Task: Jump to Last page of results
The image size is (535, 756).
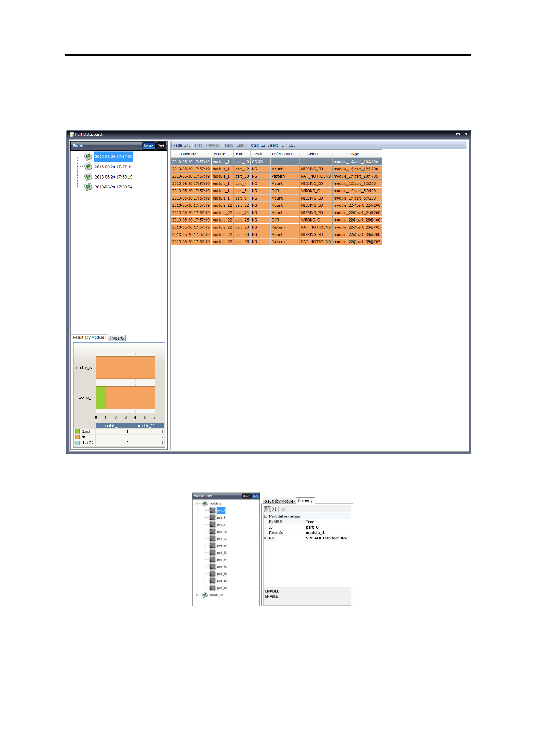Action: pyautogui.click(x=240, y=145)
